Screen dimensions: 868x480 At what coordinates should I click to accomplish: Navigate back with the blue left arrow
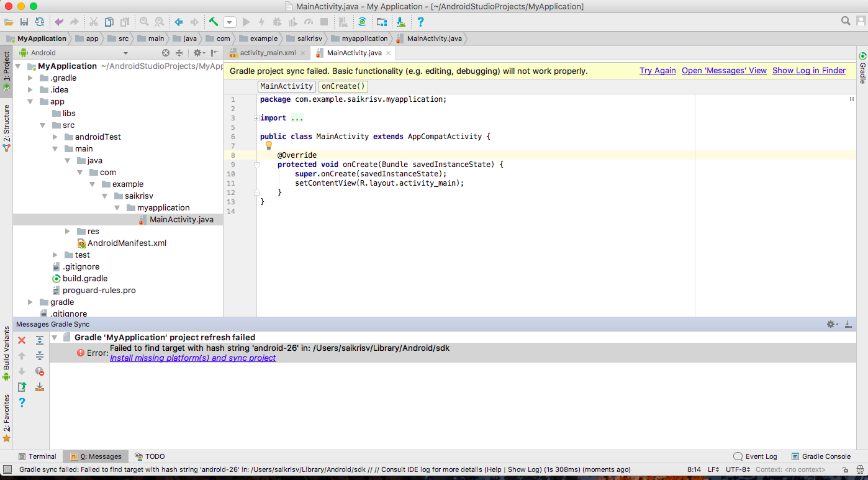tap(179, 22)
